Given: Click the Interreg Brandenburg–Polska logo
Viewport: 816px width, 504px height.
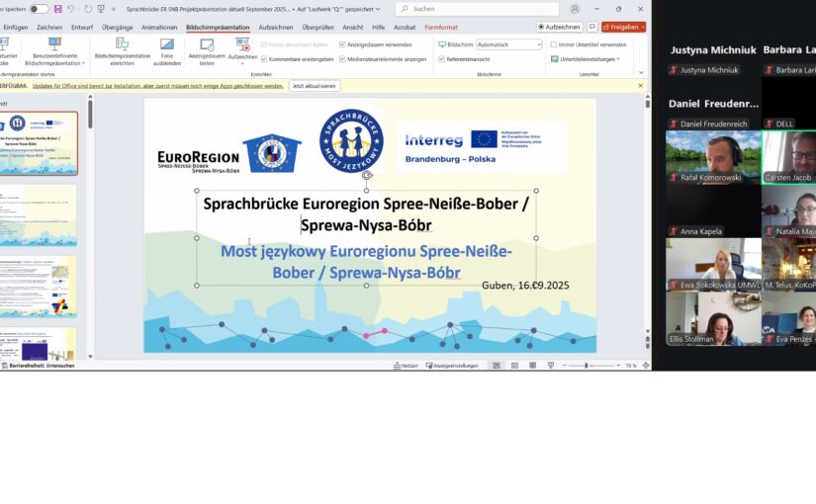Looking at the screenshot, I should pyautogui.click(x=482, y=147).
